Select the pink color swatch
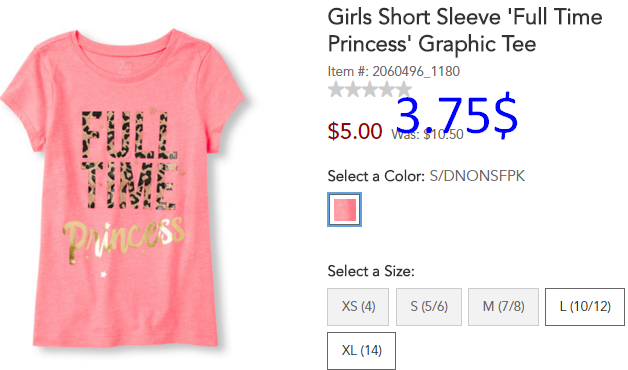 click(344, 209)
